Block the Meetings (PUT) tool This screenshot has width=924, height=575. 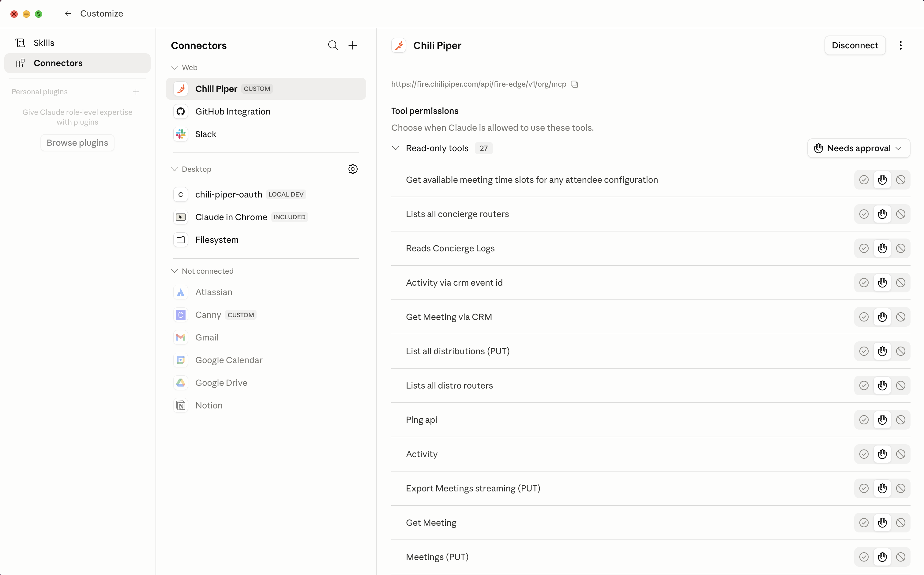click(900, 557)
